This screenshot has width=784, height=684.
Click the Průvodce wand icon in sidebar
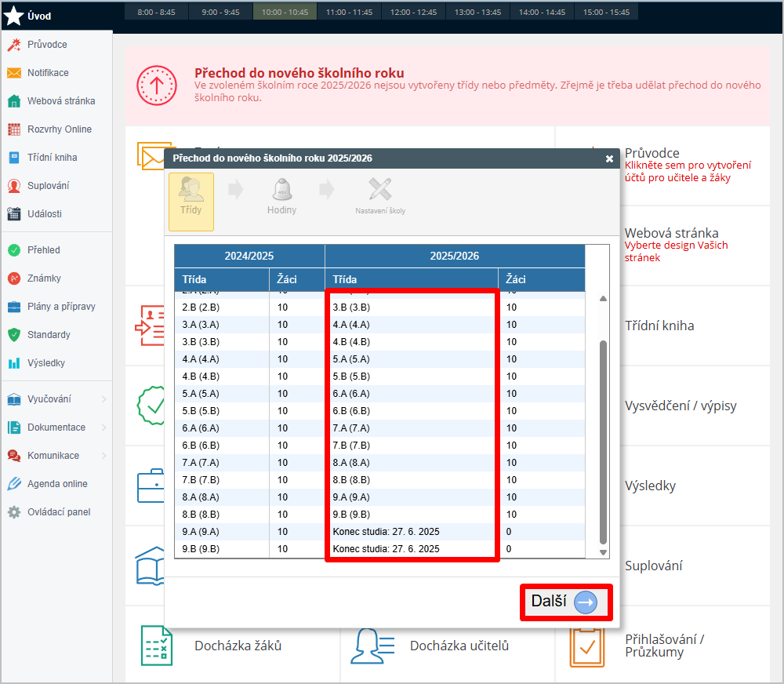(13, 45)
